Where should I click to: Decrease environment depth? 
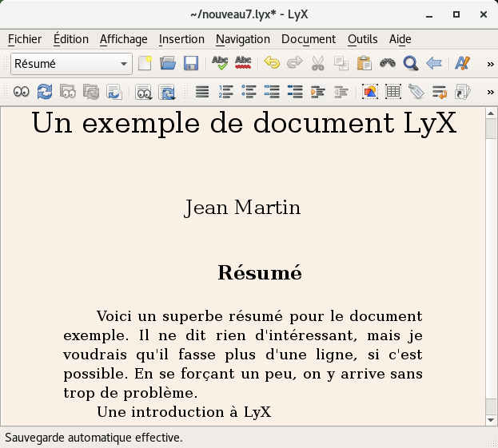(341, 92)
